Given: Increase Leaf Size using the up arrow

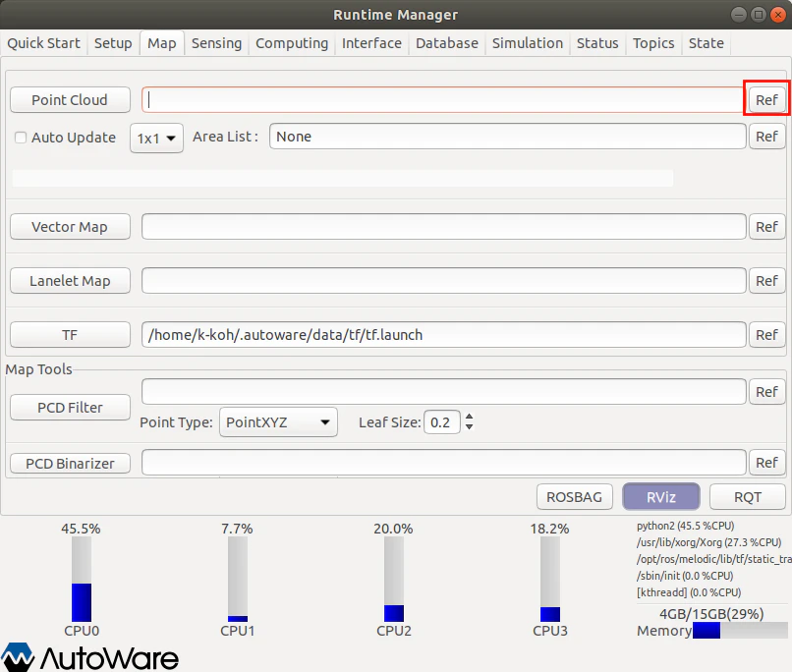Looking at the screenshot, I should click(x=469, y=417).
